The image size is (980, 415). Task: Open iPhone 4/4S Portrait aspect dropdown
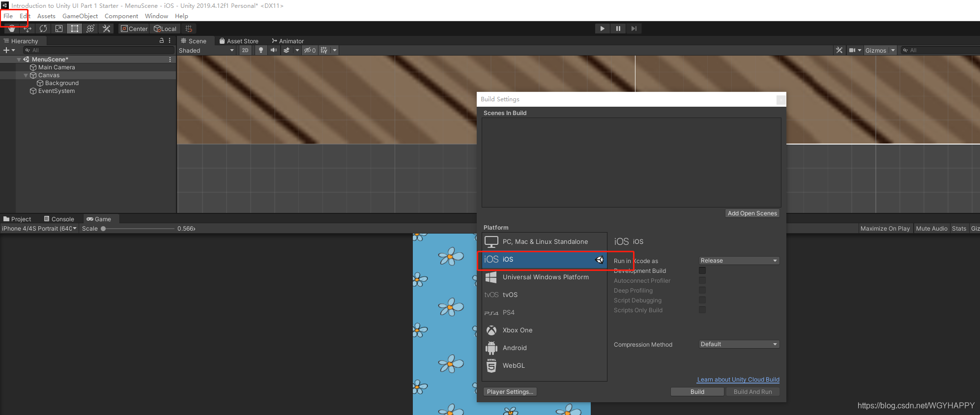39,229
